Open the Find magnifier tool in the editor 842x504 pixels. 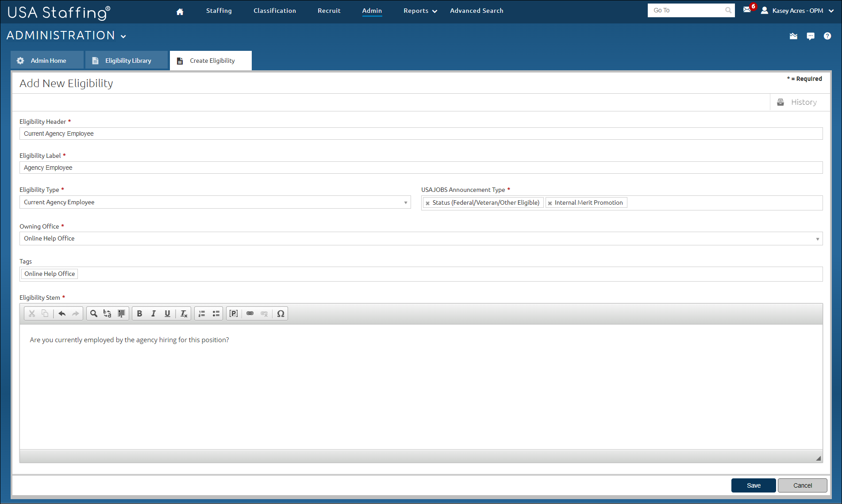click(94, 313)
